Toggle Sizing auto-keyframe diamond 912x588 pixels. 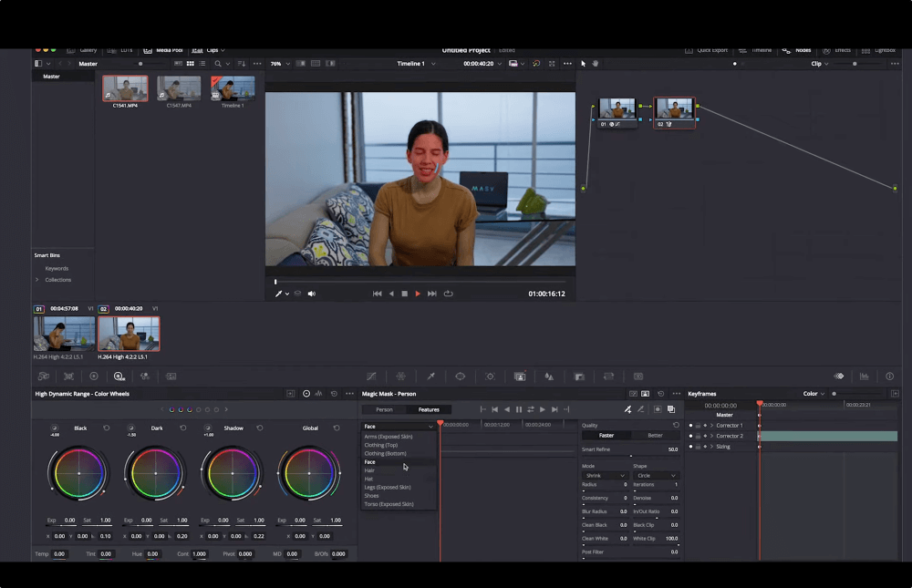pyautogui.click(x=705, y=447)
